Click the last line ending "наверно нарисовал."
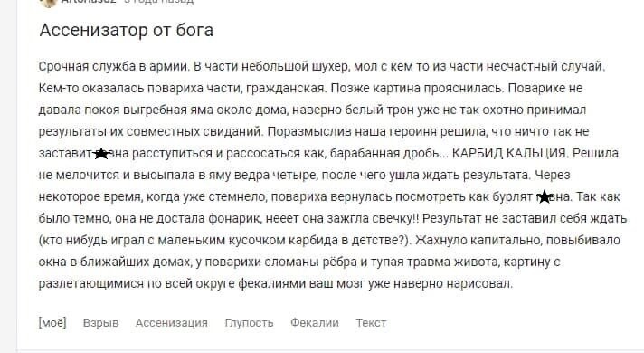Screen dimensions: 644x353 pos(276,283)
